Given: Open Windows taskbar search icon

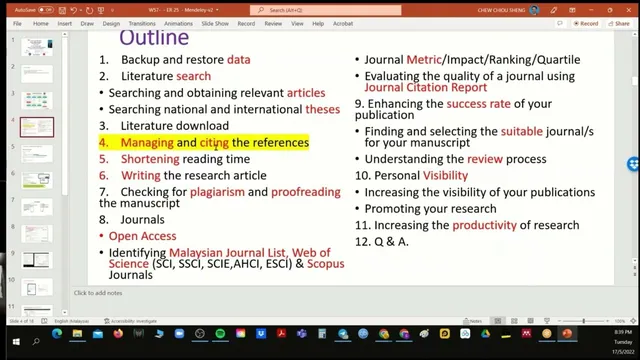Looking at the screenshot, I should click(36, 341).
